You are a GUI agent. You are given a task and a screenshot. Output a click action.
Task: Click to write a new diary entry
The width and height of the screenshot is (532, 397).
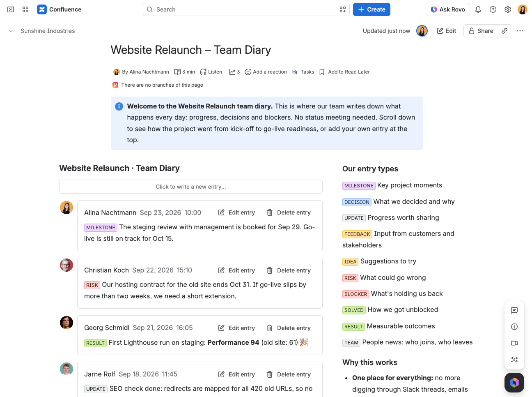pyautogui.click(x=191, y=187)
